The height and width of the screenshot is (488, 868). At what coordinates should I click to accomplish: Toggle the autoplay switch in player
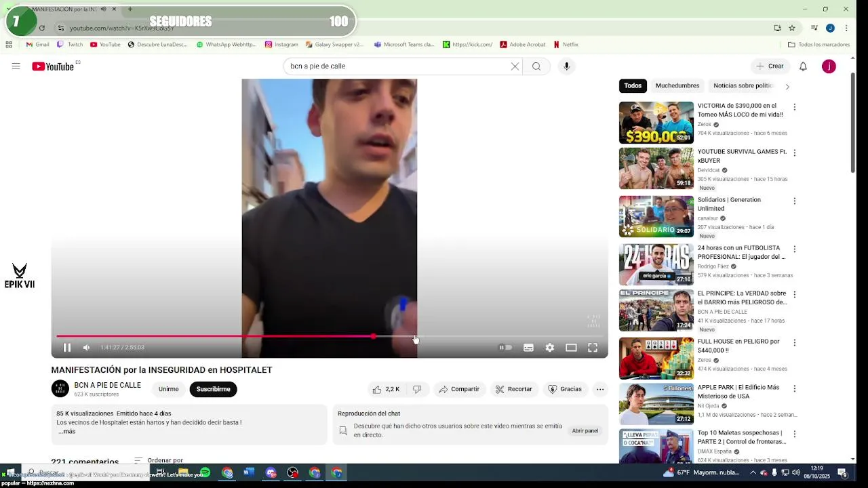pos(506,348)
